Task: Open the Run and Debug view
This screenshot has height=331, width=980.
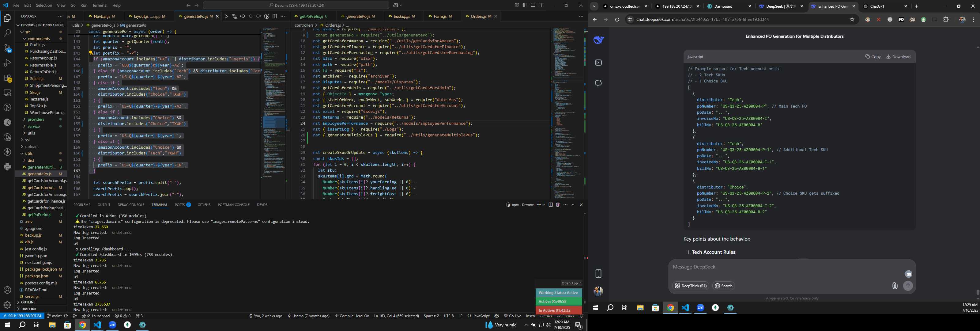Action: pos(7,63)
